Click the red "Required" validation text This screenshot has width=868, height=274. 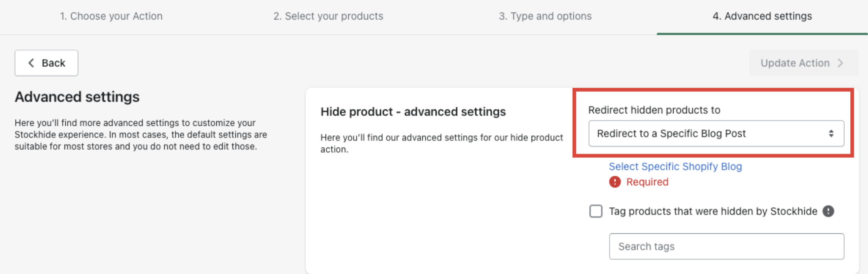(647, 182)
